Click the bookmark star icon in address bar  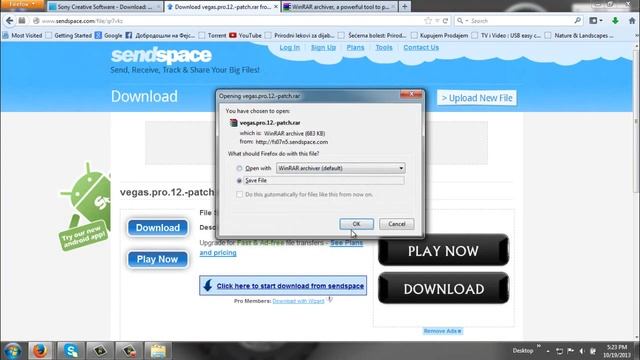point(428,20)
